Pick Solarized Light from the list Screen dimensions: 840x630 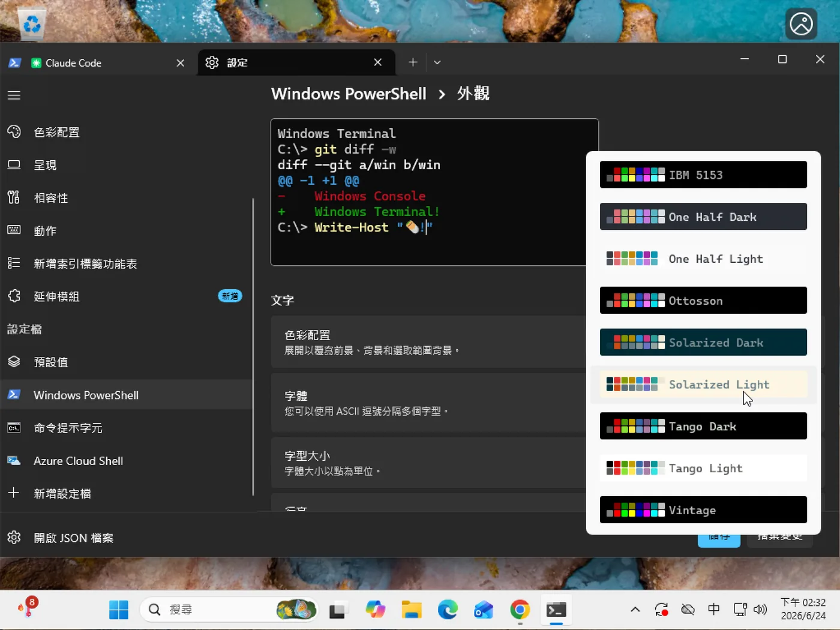703,385
